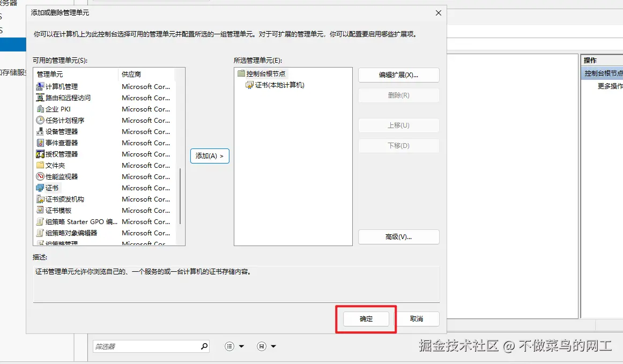Viewport: 623px width, 364px height.
Task: Select the 性能监视器 snap-in icon
Action: tap(40, 176)
